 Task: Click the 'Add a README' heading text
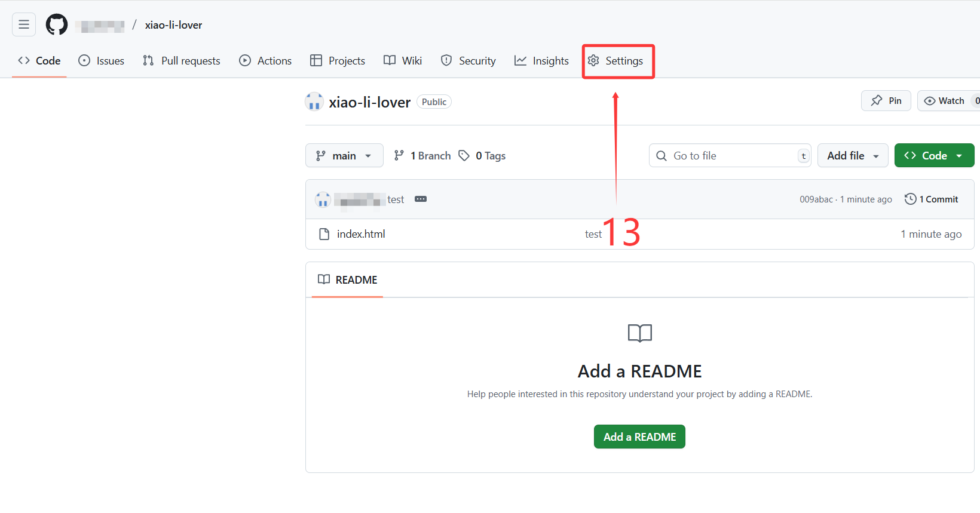[640, 371]
